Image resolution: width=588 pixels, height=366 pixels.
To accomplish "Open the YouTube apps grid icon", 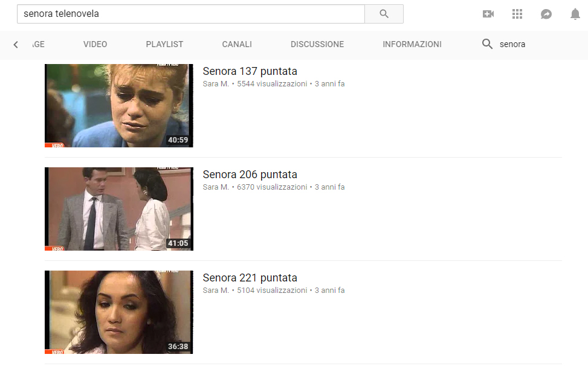I will (517, 14).
